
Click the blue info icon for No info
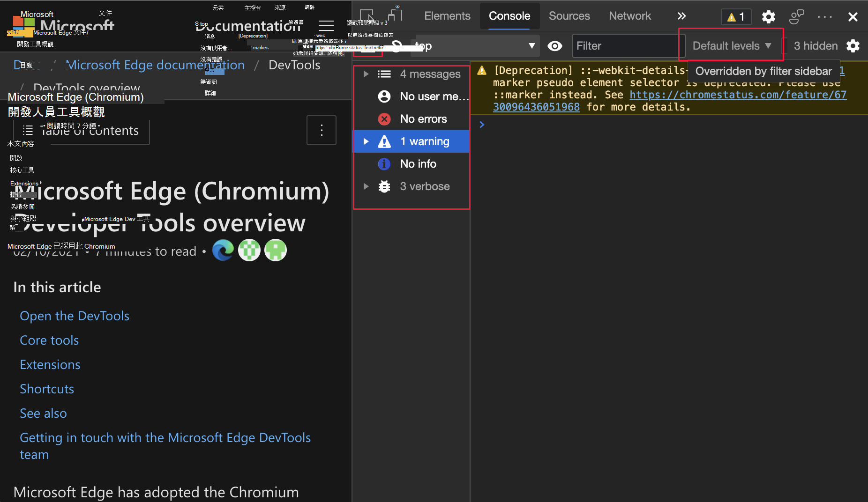[384, 164]
